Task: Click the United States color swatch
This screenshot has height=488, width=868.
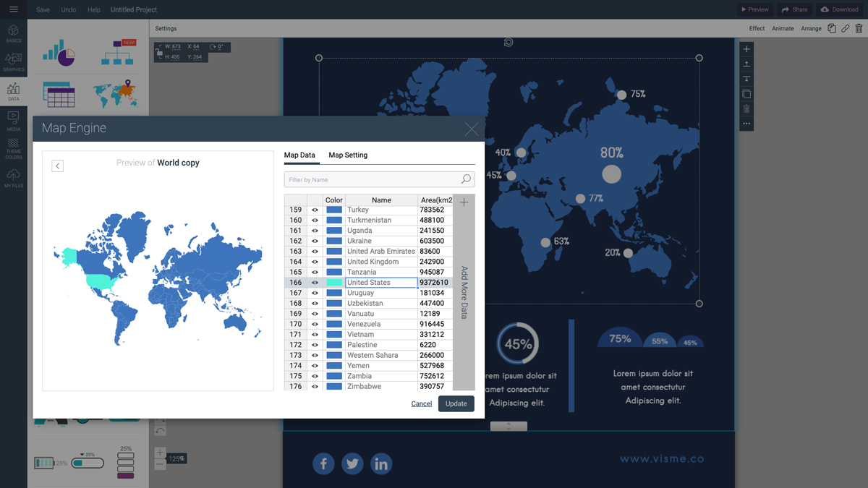Action: (x=334, y=283)
